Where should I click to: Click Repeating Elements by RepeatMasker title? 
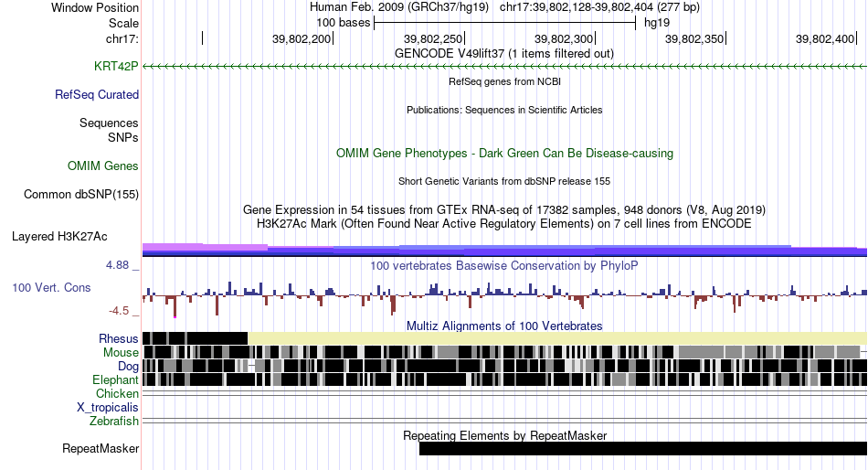[505, 435]
